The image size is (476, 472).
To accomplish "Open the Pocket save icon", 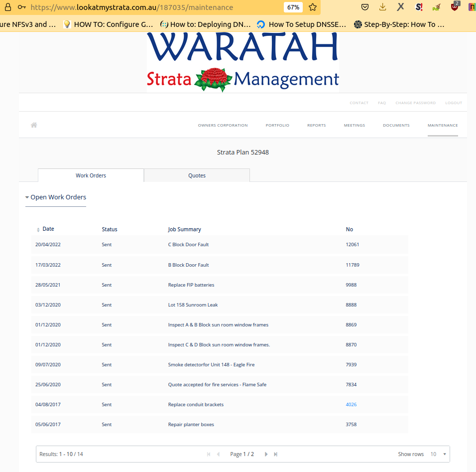I will 365,7.
